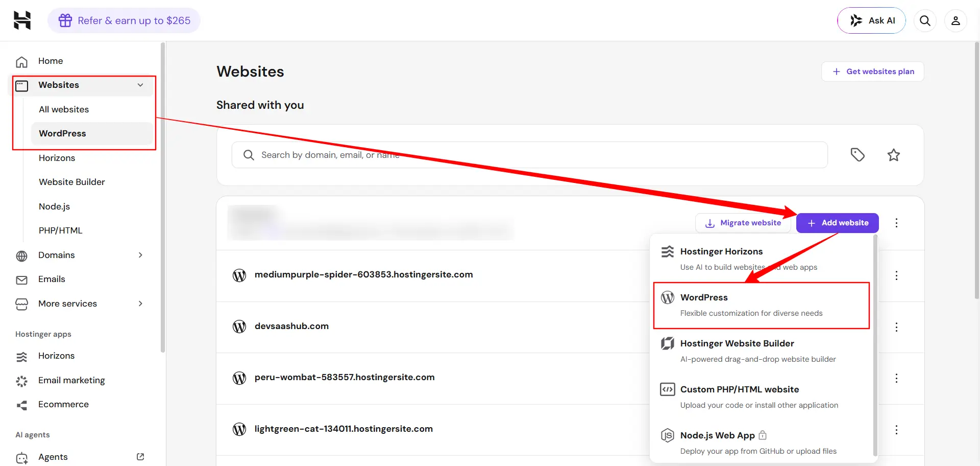
Task: Click the More services icon
Action: tap(21, 304)
